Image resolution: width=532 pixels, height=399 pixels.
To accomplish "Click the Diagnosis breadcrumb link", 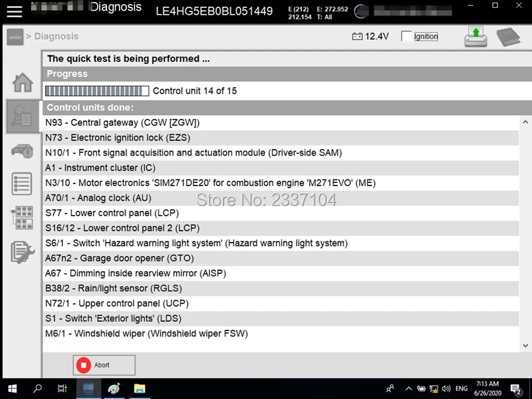I will tap(57, 37).
